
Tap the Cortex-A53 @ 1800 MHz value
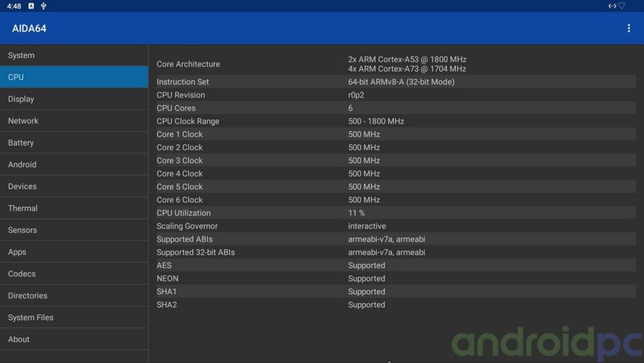click(407, 59)
